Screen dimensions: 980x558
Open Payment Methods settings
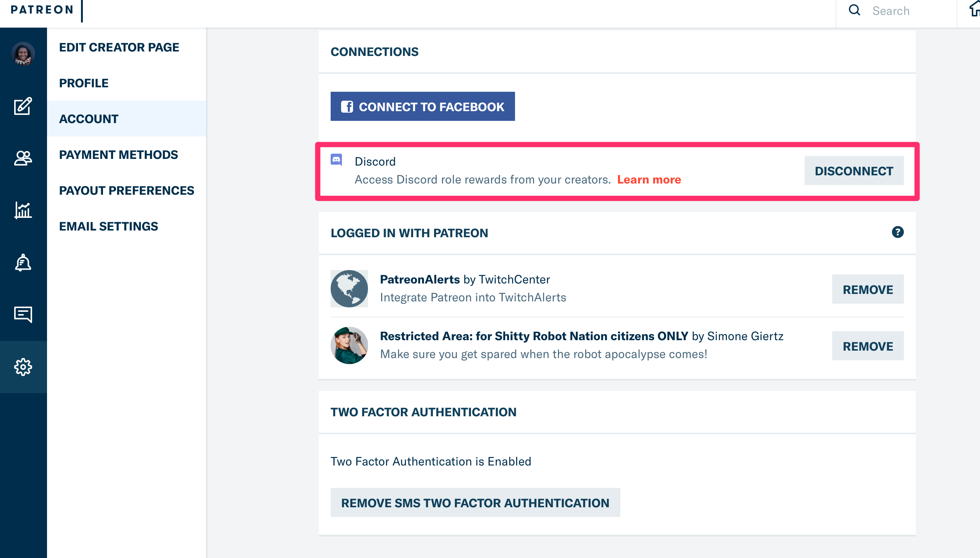coord(118,155)
